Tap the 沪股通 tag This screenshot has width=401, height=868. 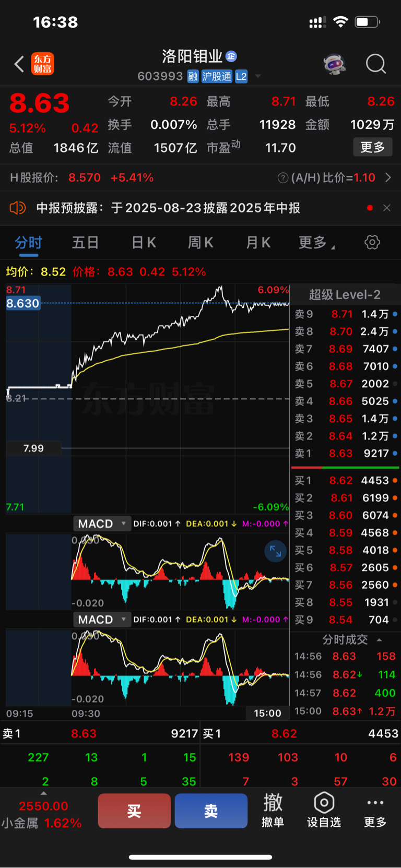click(x=217, y=77)
